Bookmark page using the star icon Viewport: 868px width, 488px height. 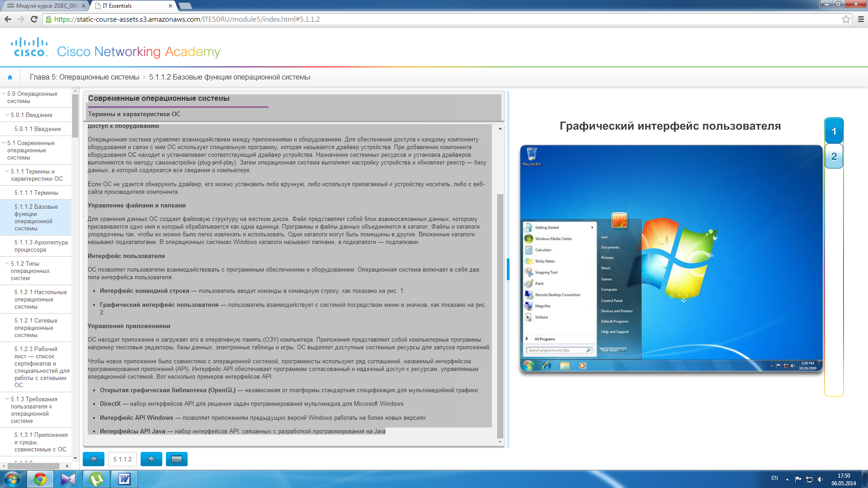point(846,19)
